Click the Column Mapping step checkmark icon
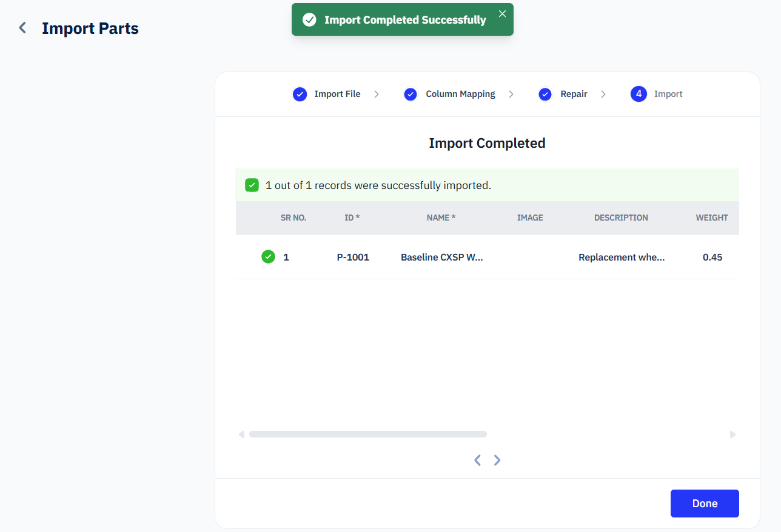This screenshot has height=532, width=781. (411, 94)
